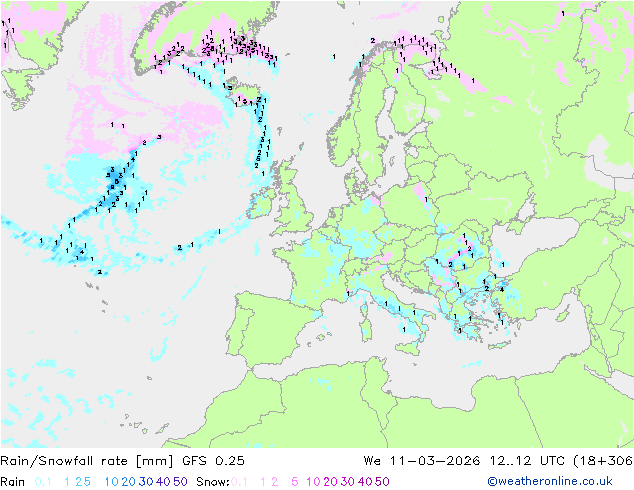Image resolution: width=634 pixels, height=490 pixels.
Task: Click the date 'We 11-03-2026'
Action: tap(422, 461)
